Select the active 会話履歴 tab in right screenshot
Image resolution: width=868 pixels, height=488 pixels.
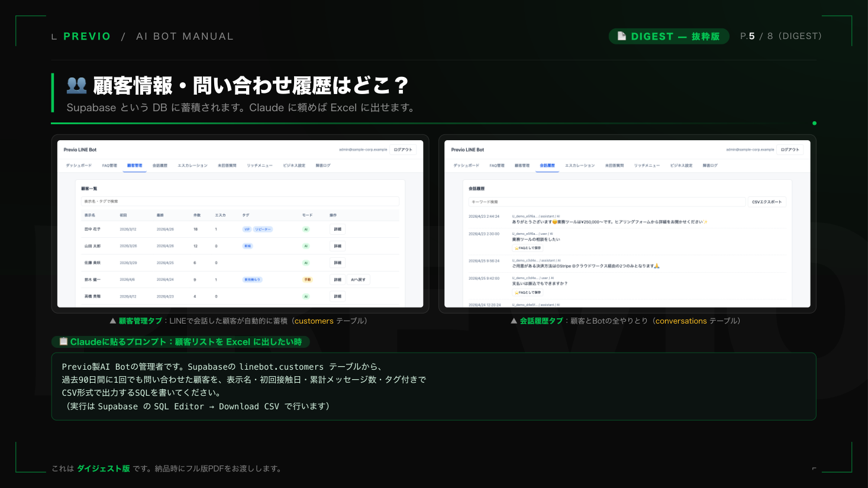(547, 166)
